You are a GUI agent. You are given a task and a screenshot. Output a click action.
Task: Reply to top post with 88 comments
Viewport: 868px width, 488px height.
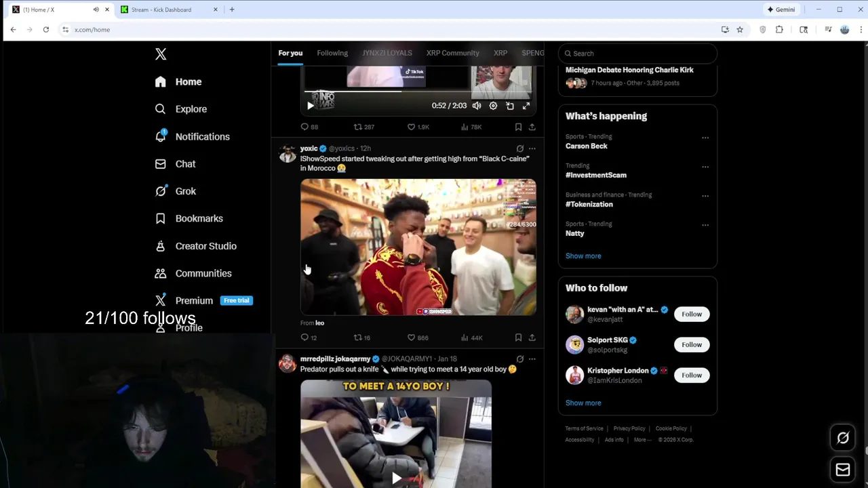tap(309, 127)
